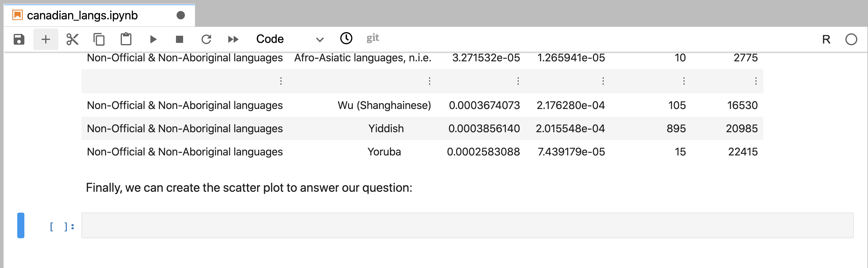
Task: Click the value 22415 in the Yoruba row
Action: pos(743,152)
